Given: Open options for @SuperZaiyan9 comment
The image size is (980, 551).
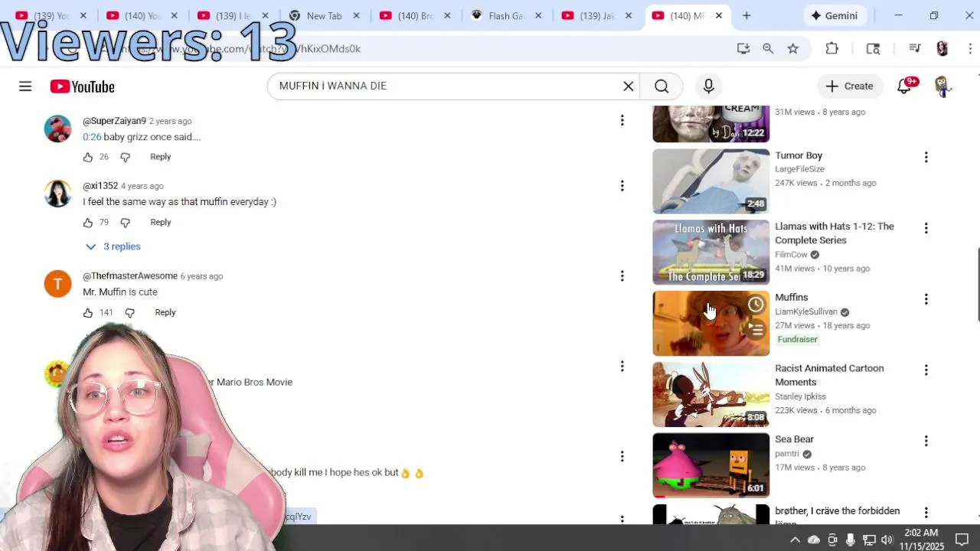Looking at the screenshot, I should click(622, 120).
